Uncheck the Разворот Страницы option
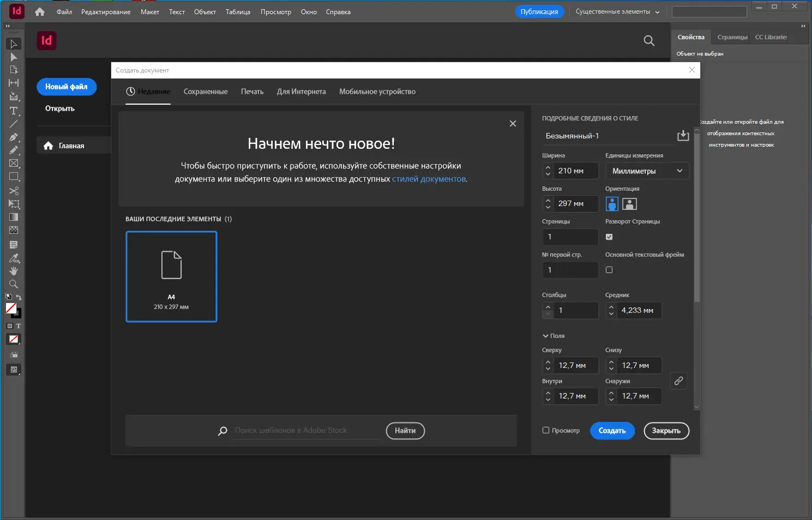 tap(609, 237)
